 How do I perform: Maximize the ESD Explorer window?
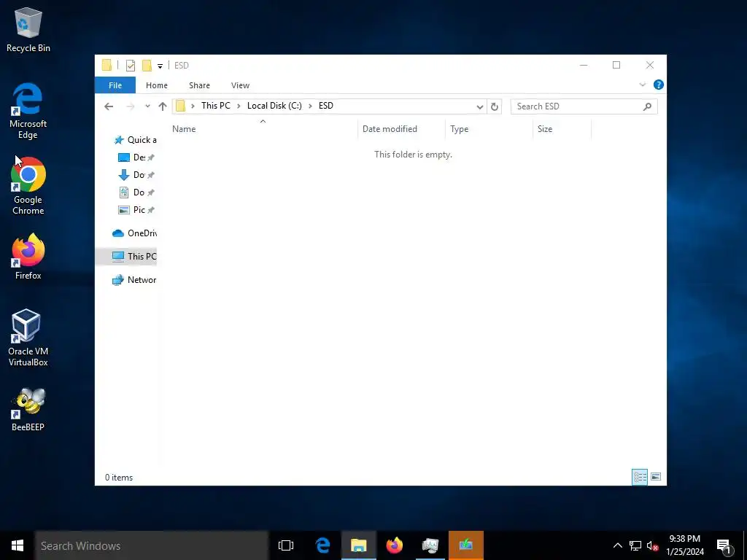[x=616, y=65]
